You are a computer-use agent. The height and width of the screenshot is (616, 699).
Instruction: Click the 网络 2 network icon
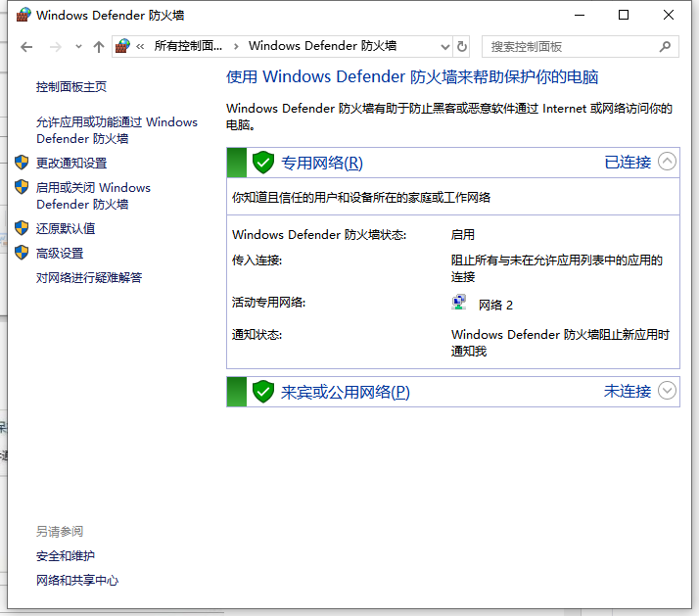[x=459, y=305]
